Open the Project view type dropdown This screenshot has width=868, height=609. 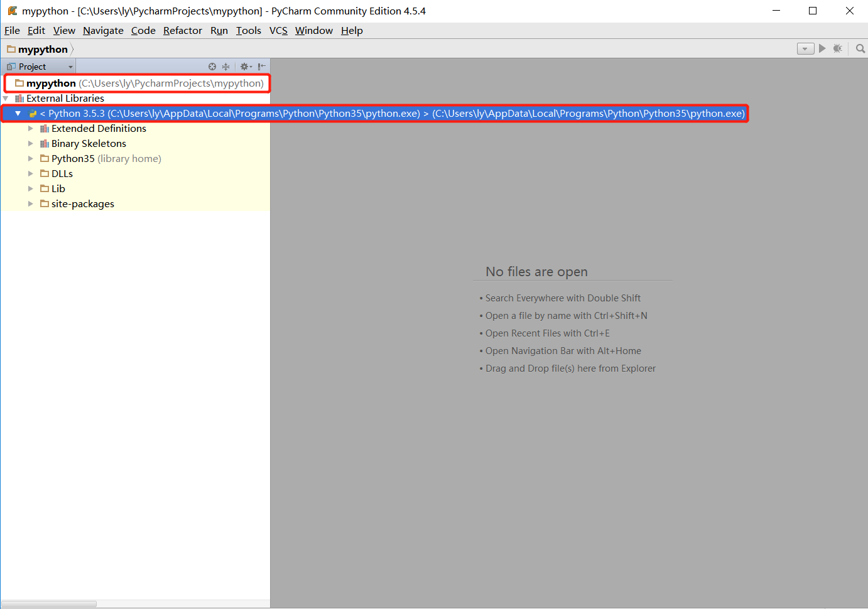[70, 67]
